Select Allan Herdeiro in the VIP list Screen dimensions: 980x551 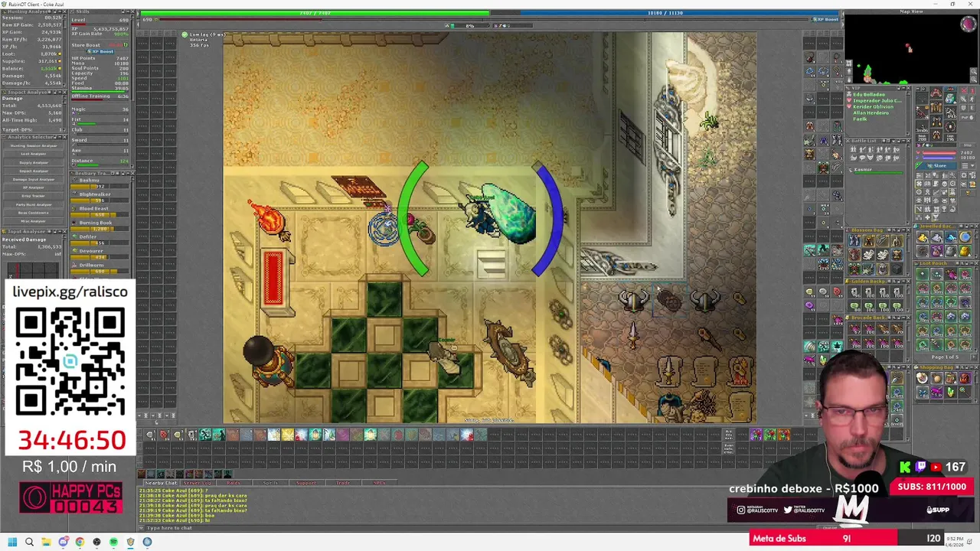pos(871,113)
